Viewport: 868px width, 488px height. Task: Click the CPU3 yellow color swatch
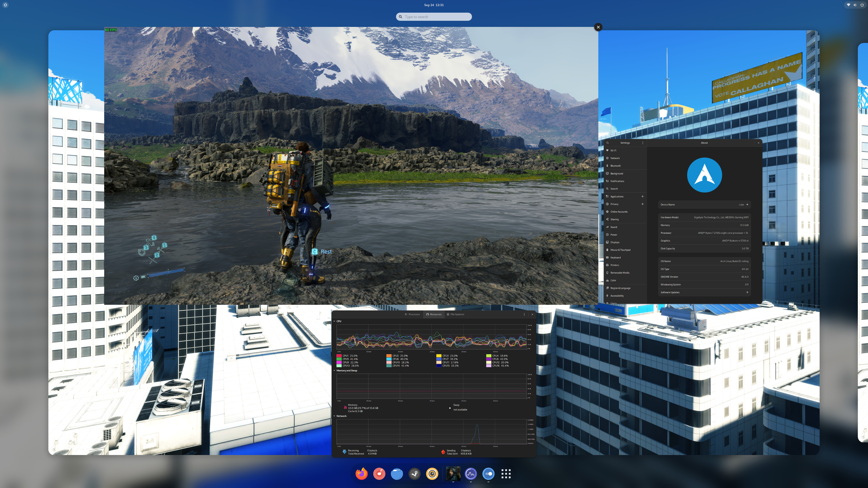[x=439, y=356]
